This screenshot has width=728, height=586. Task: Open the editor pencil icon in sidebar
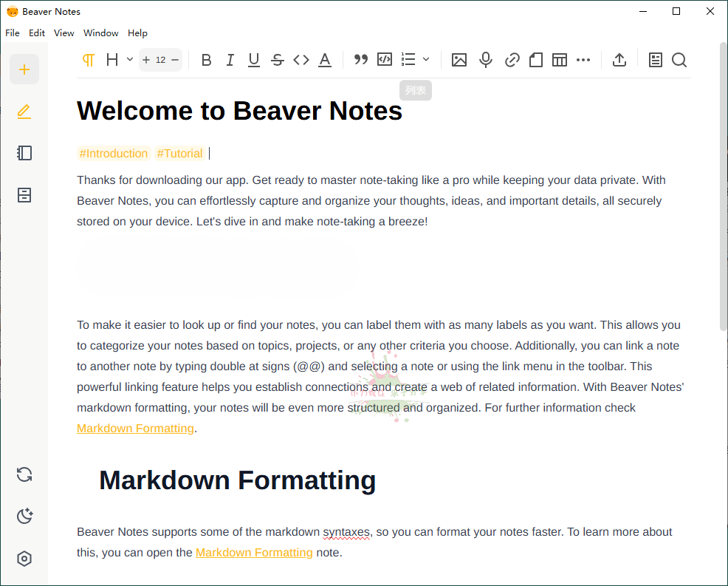tap(24, 112)
